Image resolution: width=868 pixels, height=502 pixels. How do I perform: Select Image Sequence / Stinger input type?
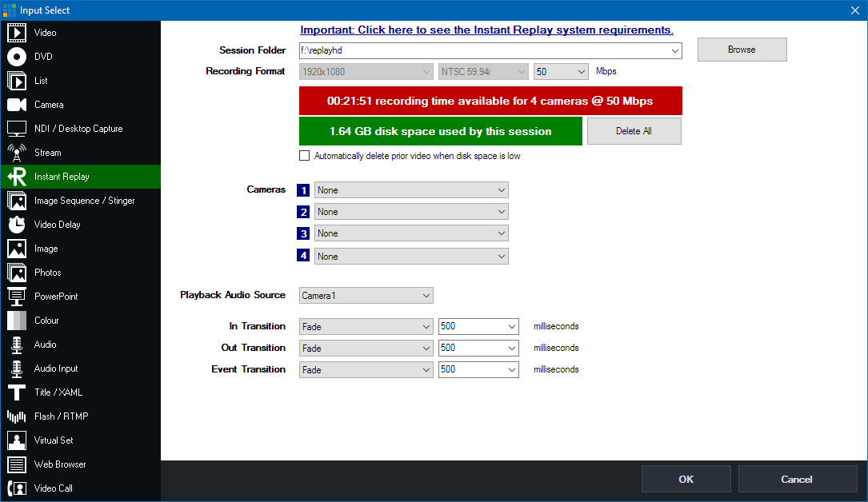(84, 201)
